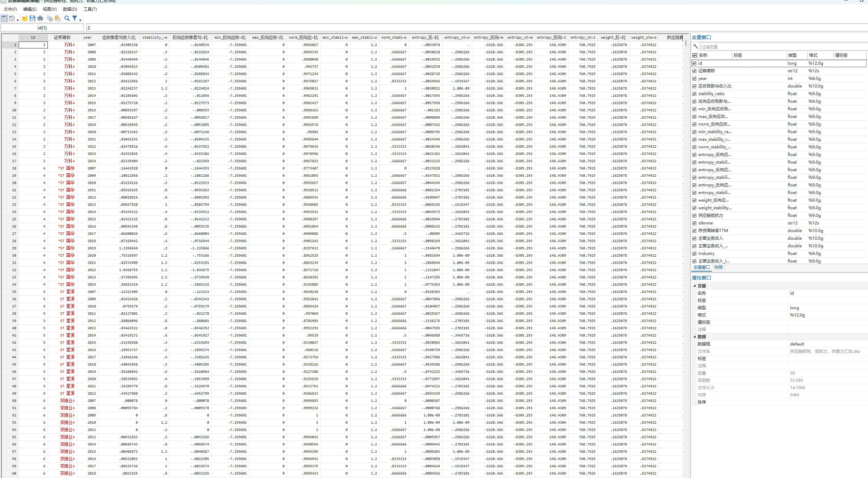This screenshot has height=478, width=868.
Task: Click the year column header
Action: pos(88,37)
